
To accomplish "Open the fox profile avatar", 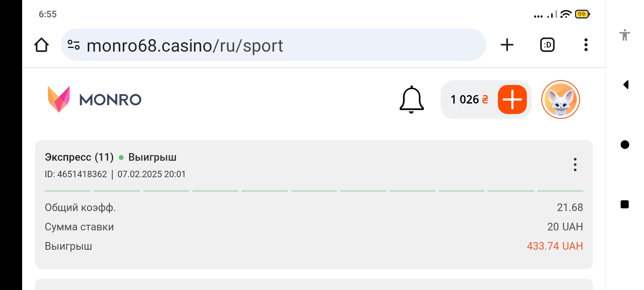I will (560, 99).
